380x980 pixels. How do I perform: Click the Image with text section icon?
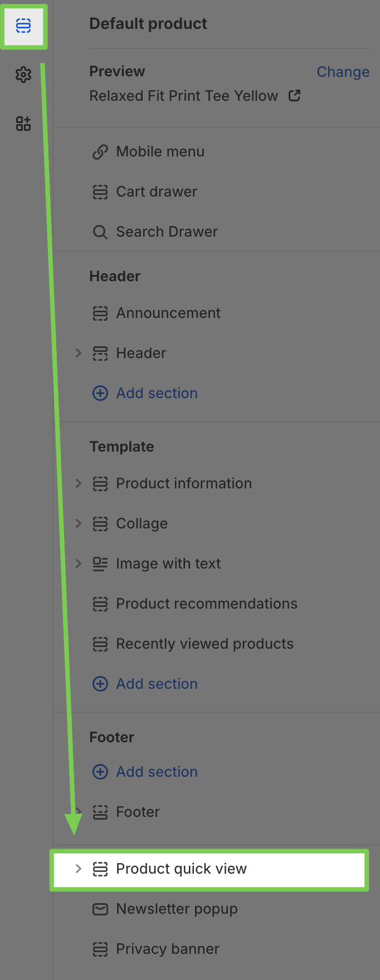[100, 564]
